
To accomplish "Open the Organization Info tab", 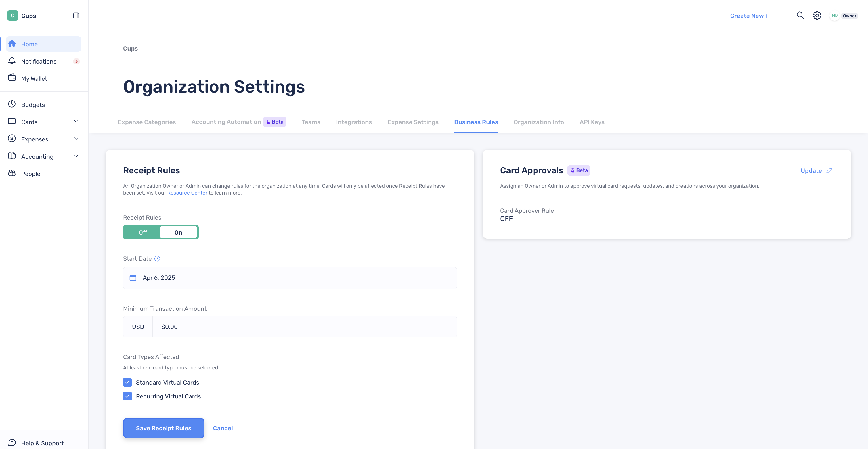I will coord(538,122).
